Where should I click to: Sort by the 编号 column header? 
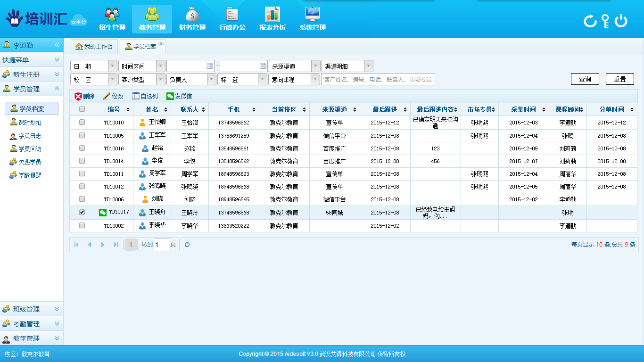[x=114, y=109]
